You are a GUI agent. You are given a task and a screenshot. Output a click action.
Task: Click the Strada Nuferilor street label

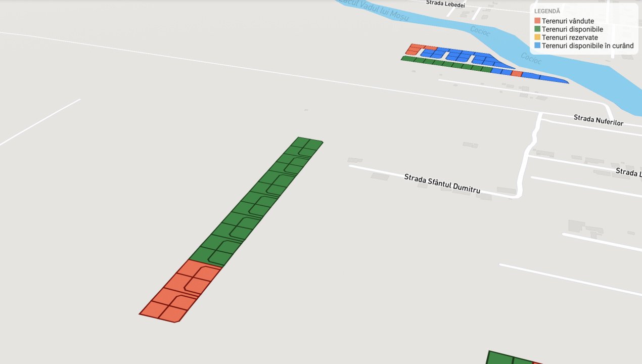point(599,120)
